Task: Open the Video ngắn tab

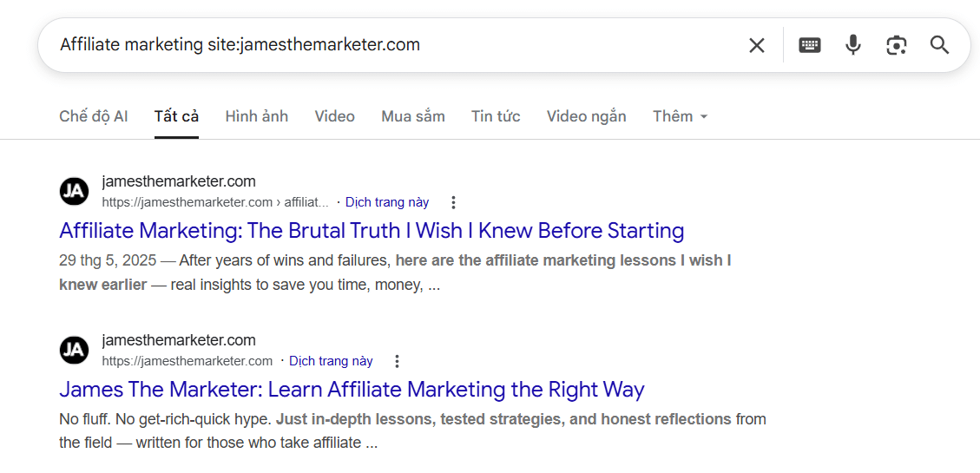Action: [x=586, y=116]
